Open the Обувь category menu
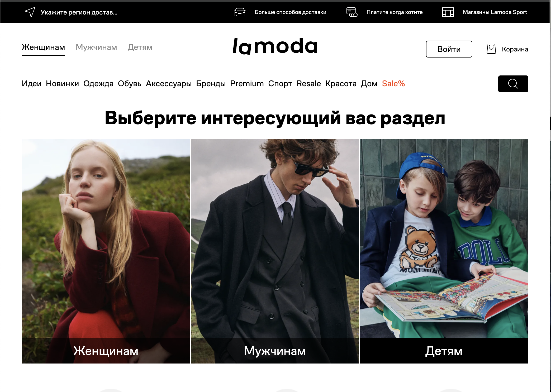This screenshot has height=392, width=551. tap(130, 84)
